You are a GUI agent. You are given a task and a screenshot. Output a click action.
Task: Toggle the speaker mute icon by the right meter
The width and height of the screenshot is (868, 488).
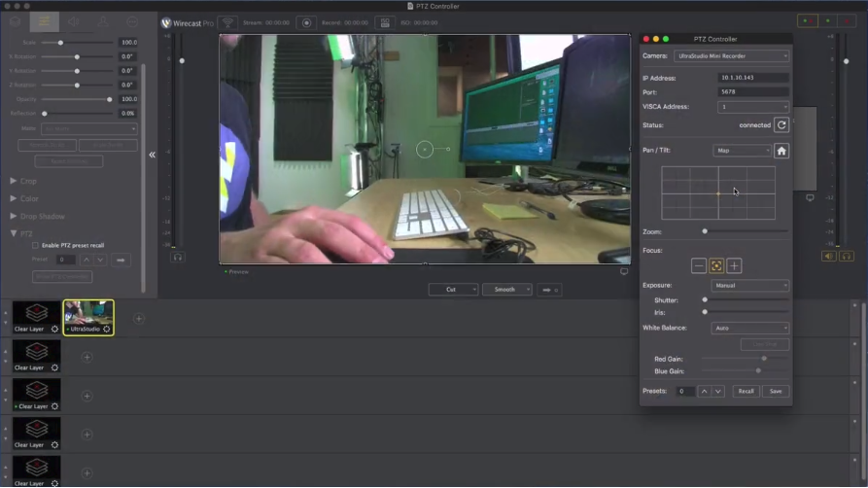click(x=829, y=257)
